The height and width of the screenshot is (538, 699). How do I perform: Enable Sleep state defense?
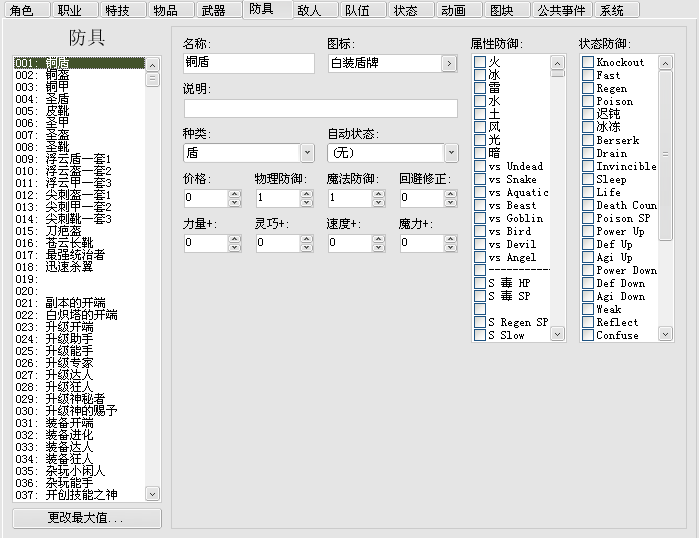coord(588,179)
